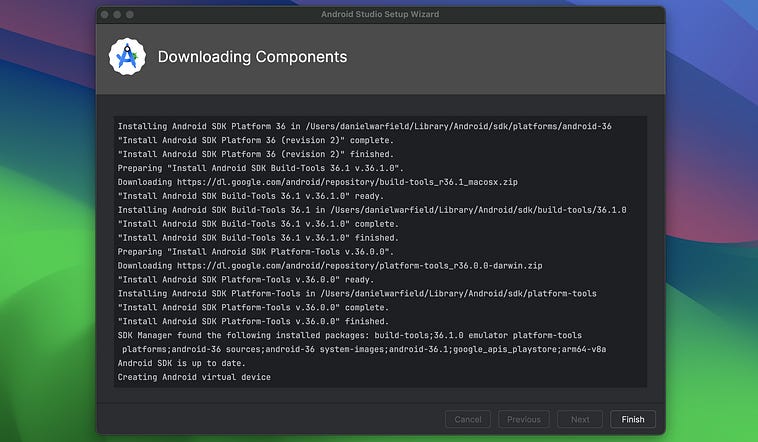Screen dimensions: 758x442
Task: Click the Android Studio logo icon
Action: pos(127,57)
